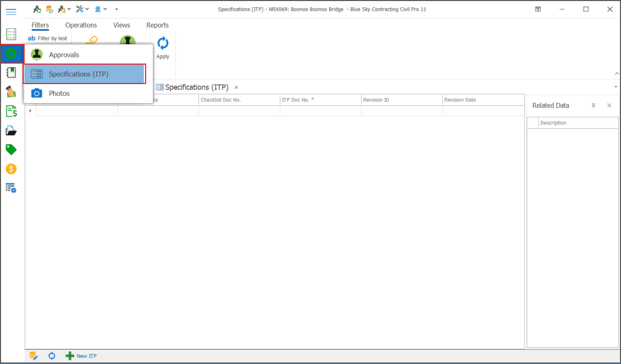Close the Specifications (ITP) document tab
The width and height of the screenshot is (621, 364).
pos(236,88)
